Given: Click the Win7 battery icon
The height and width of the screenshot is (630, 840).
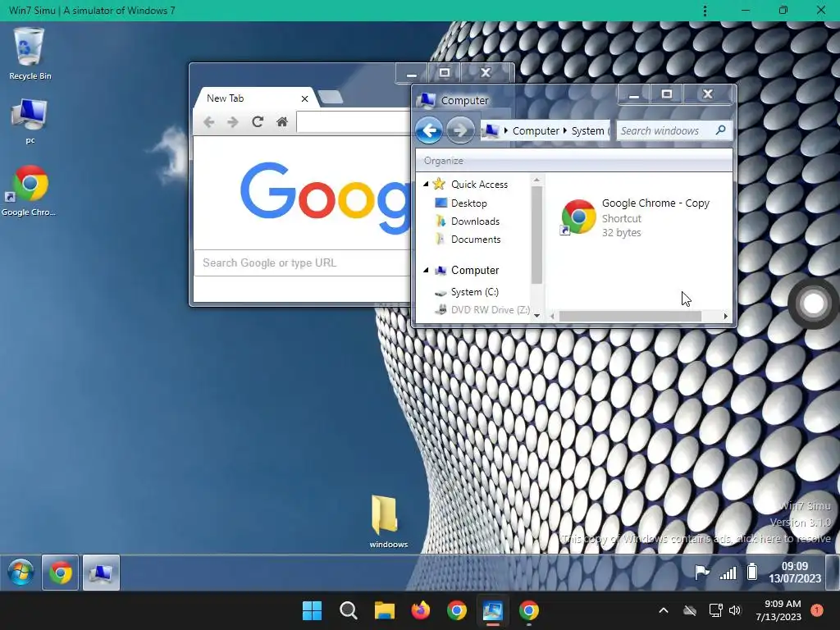Looking at the screenshot, I should tap(752, 572).
